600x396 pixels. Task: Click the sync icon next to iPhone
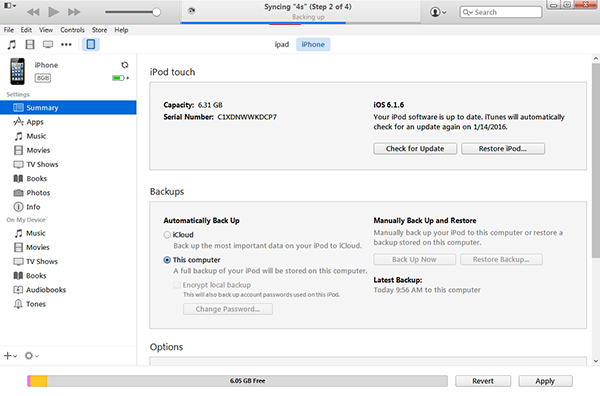pyautogui.click(x=124, y=65)
